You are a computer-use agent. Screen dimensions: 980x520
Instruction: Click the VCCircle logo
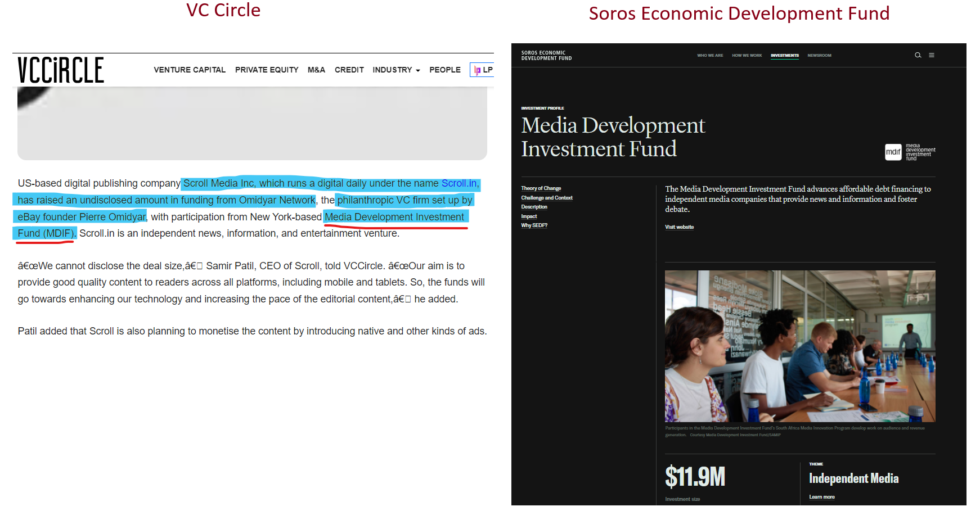61,70
